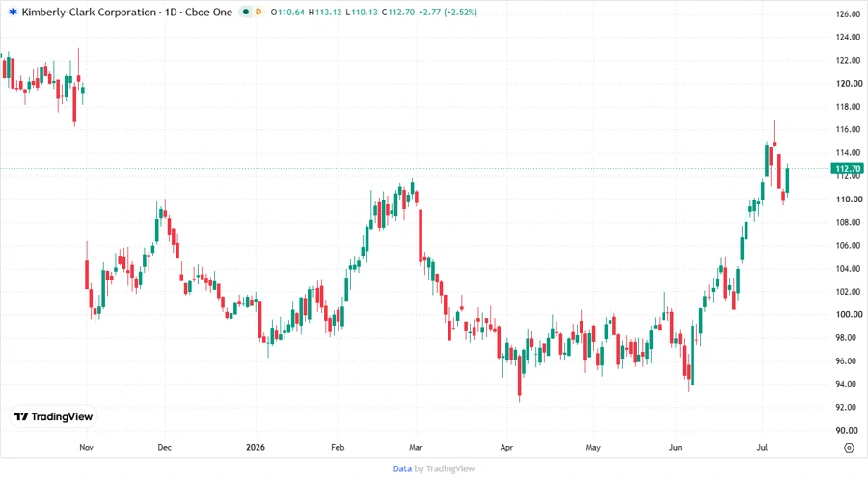The width and height of the screenshot is (868, 480).
Task: Click the 90.00 price axis label
Action: [x=848, y=430]
